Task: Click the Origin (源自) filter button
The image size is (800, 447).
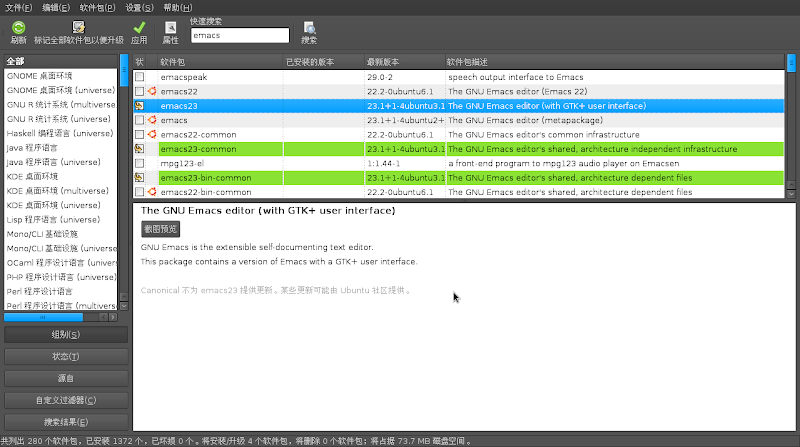Action: 66,378
